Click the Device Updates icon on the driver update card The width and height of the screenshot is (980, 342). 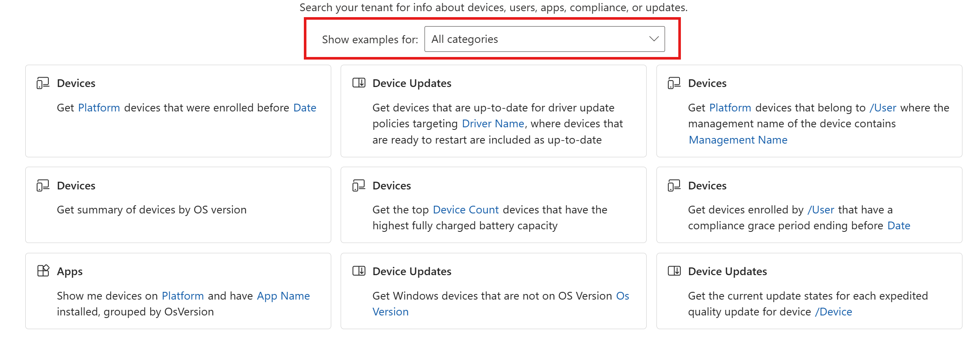point(359,83)
